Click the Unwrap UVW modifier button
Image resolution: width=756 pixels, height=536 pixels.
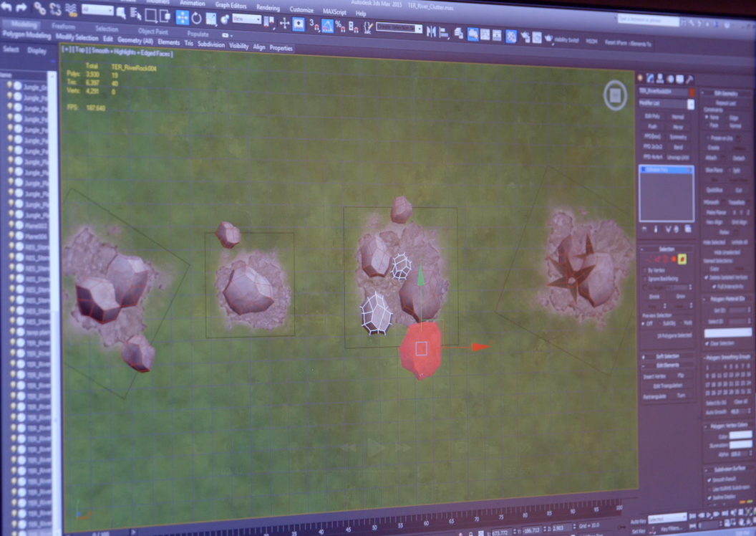678,157
